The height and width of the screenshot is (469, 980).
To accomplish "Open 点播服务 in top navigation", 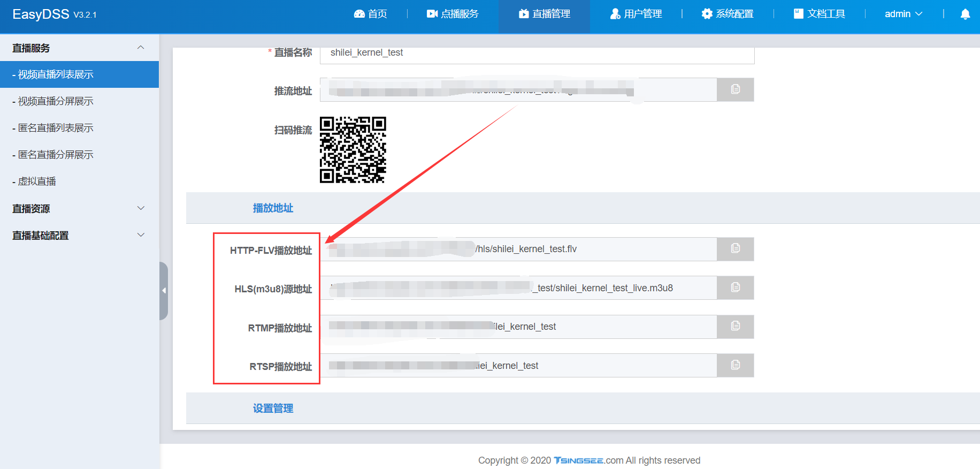I will 453,14.
